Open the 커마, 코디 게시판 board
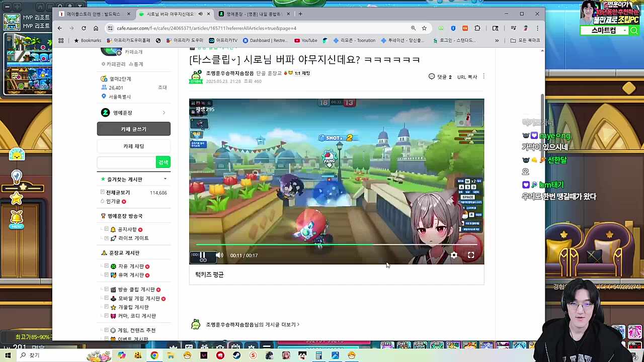The width and height of the screenshot is (644, 362). tap(137, 316)
